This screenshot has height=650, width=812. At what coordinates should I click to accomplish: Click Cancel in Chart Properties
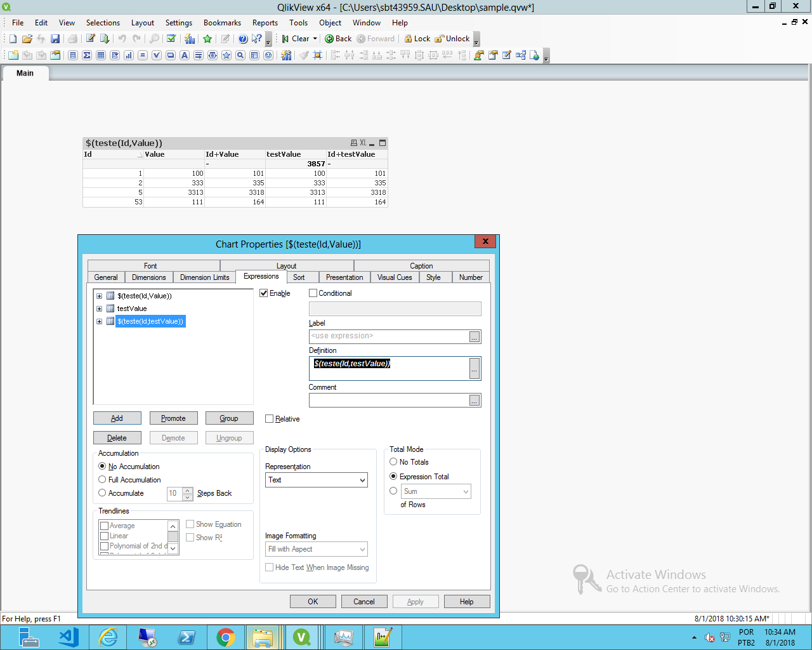click(364, 602)
